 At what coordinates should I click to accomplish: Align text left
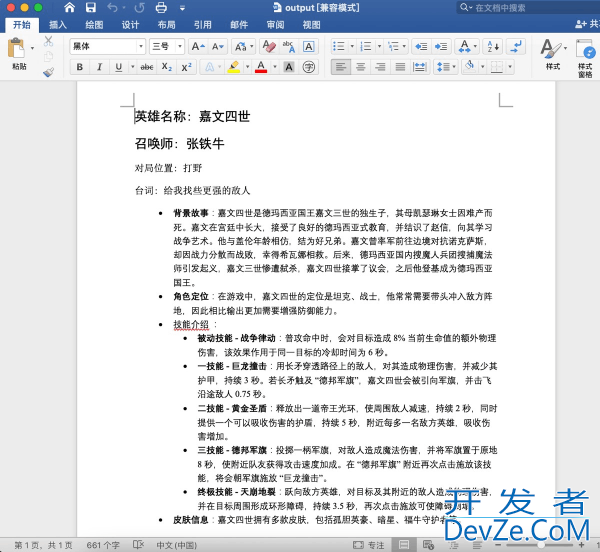coord(341,67)
